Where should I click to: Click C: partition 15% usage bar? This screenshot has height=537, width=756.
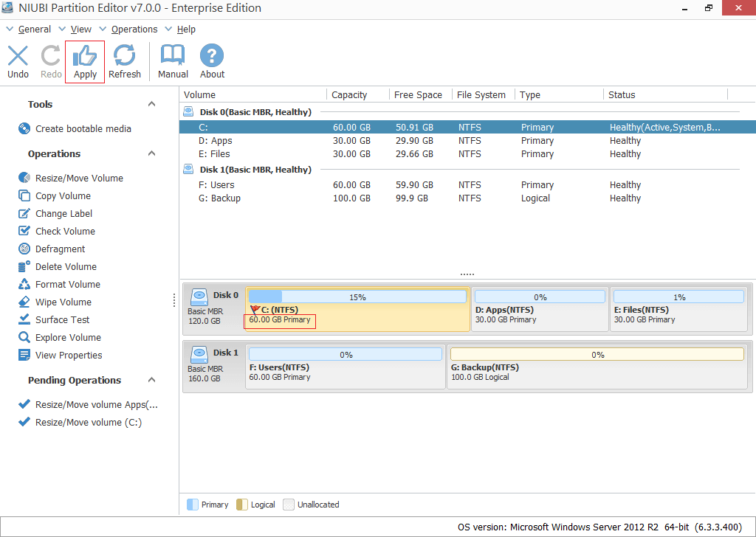pyautogui.click(x=357, y=297)
